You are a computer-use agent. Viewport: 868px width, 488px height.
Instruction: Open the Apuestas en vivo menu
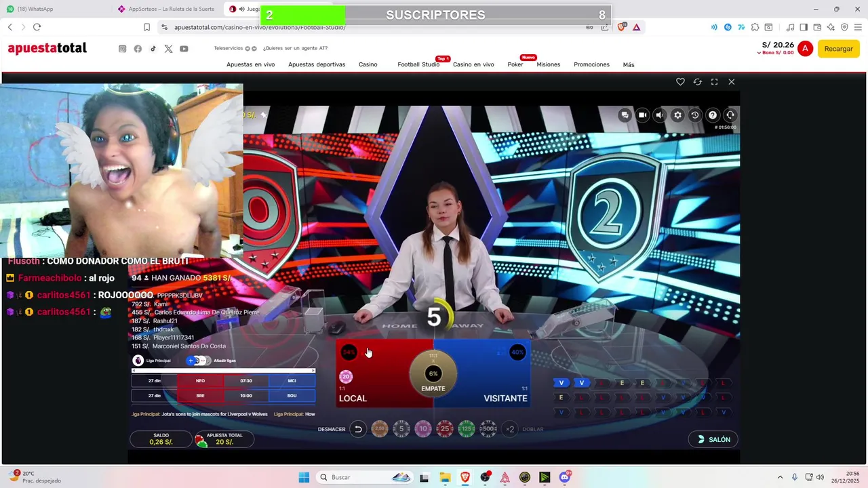[250, 64]
